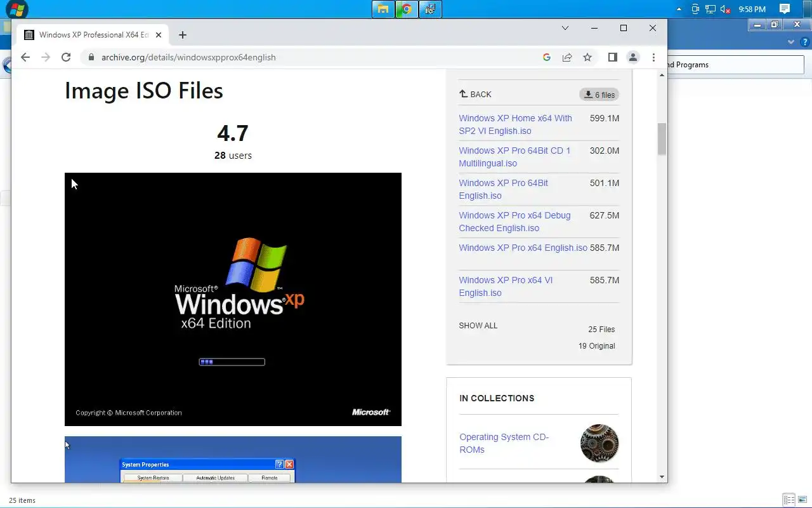Open File Explorer from the taskbar
Screen dimensions: 812x508
coord(383,9)
